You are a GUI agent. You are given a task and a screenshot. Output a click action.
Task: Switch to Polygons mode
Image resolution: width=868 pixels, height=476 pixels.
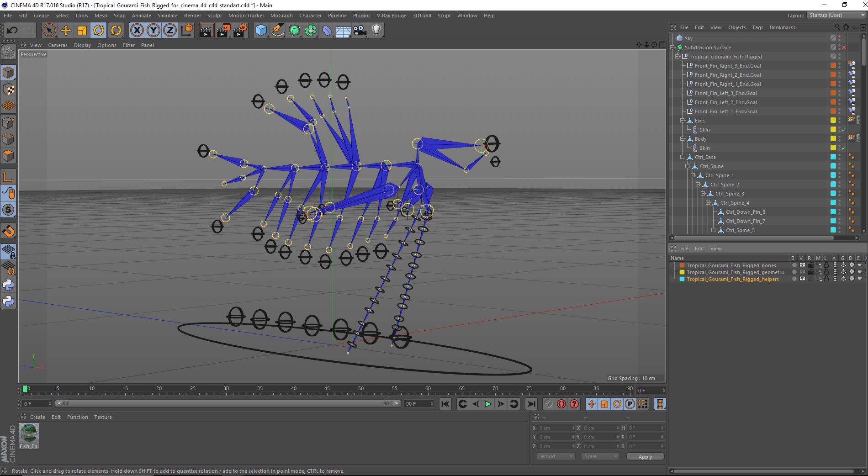point(8,156)
